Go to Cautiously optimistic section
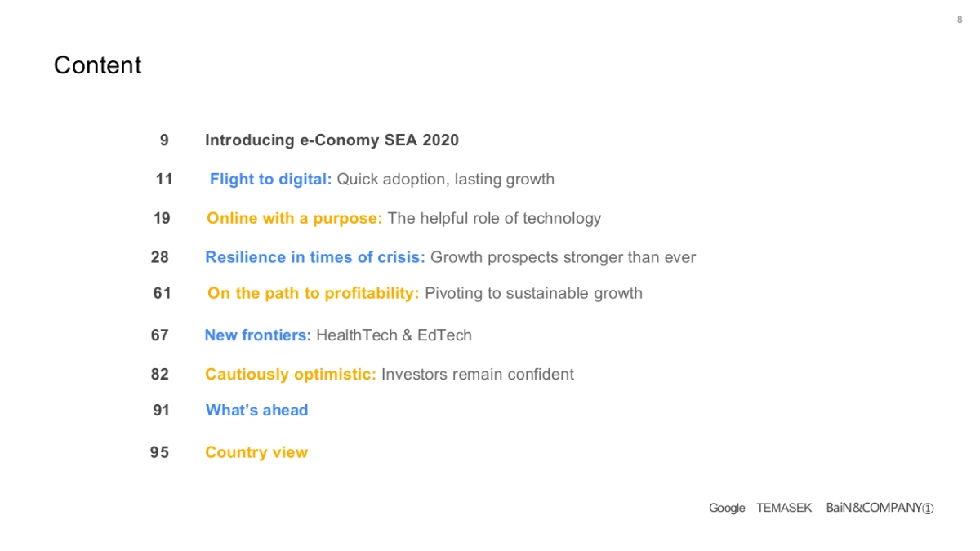 389,375
